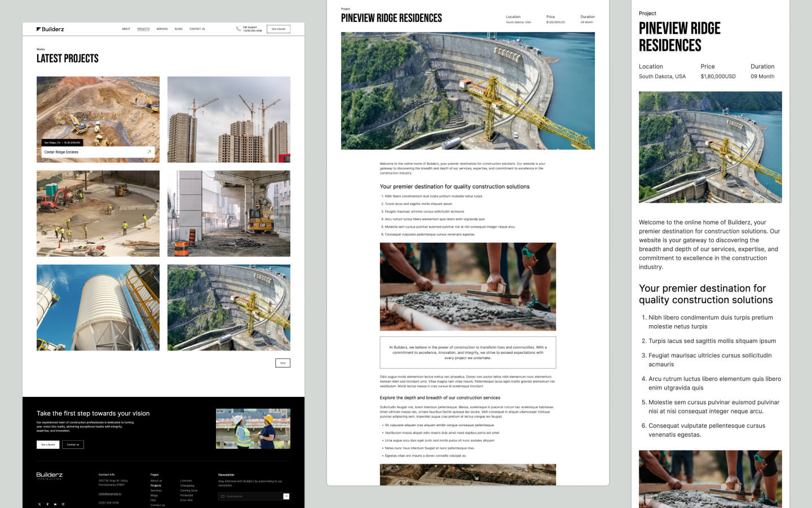Click the Contact us button in the CTA section
Screen dimensions: 812x508
pos(73,444)
